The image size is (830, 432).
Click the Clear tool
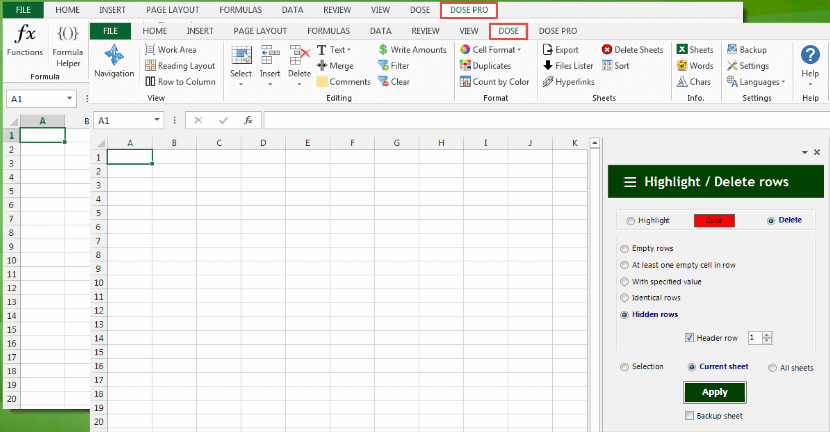pos(393,82)
